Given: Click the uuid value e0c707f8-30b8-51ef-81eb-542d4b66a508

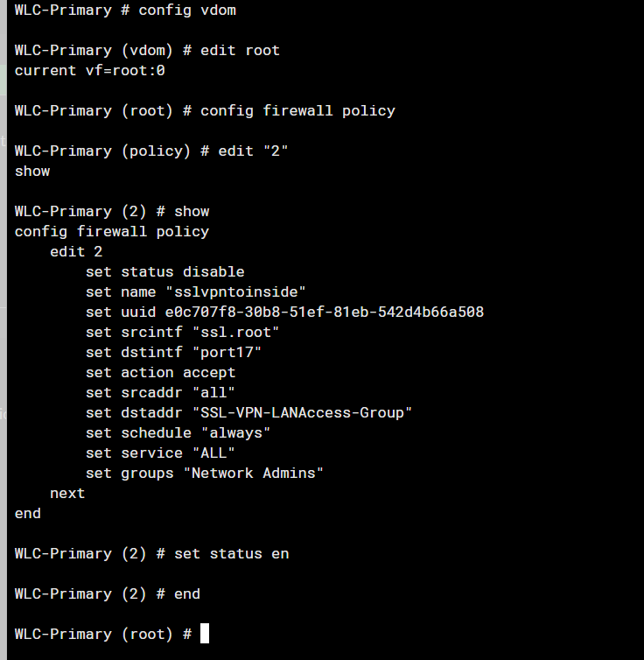Looking at the screenshot, I should [324, 312].
